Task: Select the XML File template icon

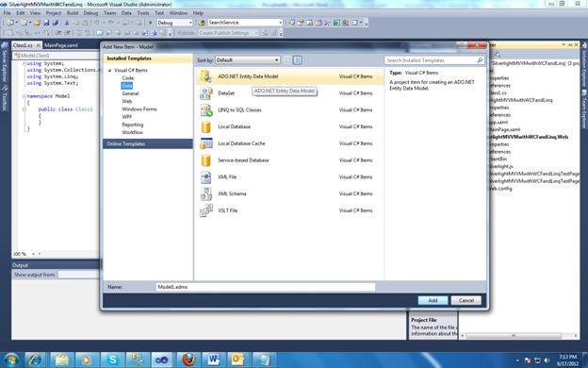Action: pyautogui.click(x=205, y=176)
